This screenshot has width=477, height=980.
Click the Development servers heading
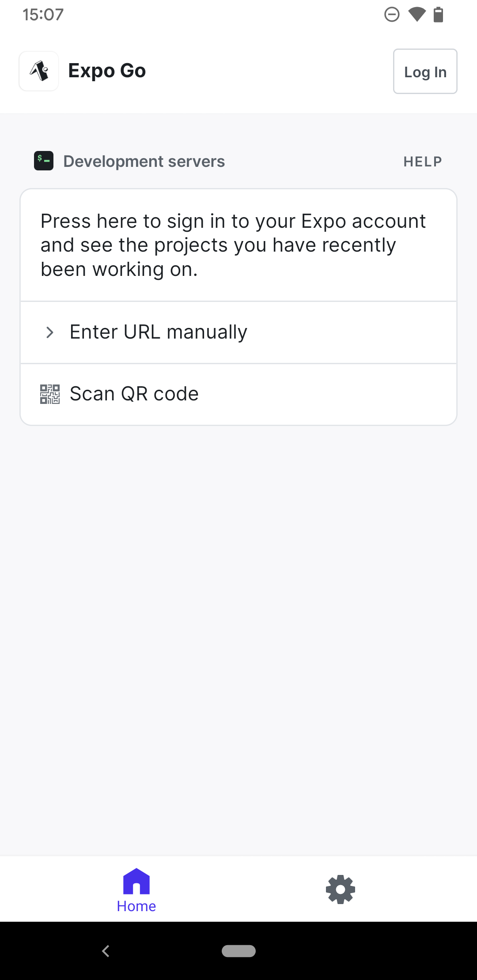(144, 162)
